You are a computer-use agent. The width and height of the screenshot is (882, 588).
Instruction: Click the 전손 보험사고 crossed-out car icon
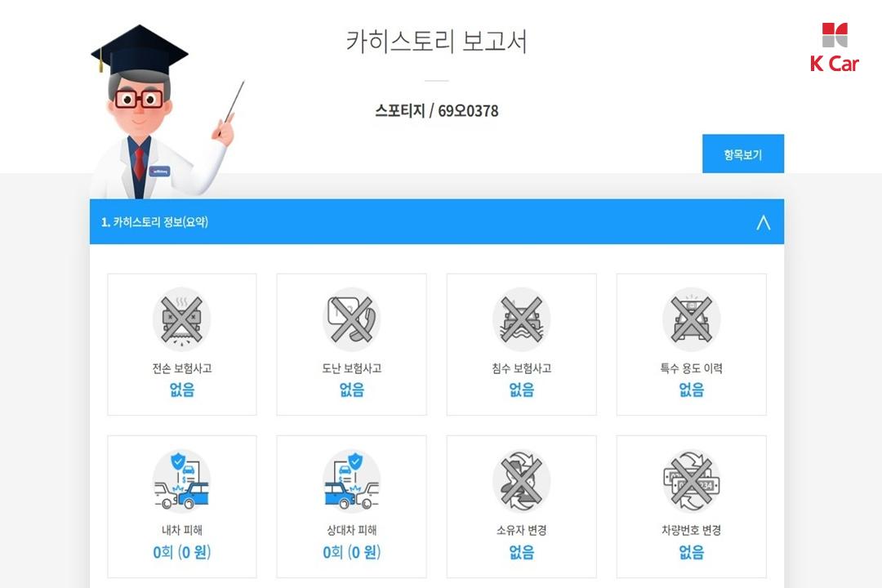coord(181,319)
